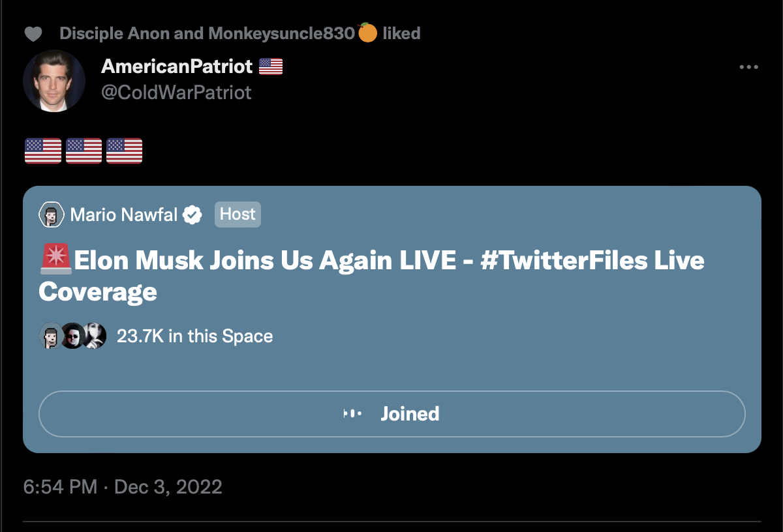Click the Disciple Anon and Monkeysuncle830 liked text
This screenshot has width=783, height=532.
click(239, 33)
